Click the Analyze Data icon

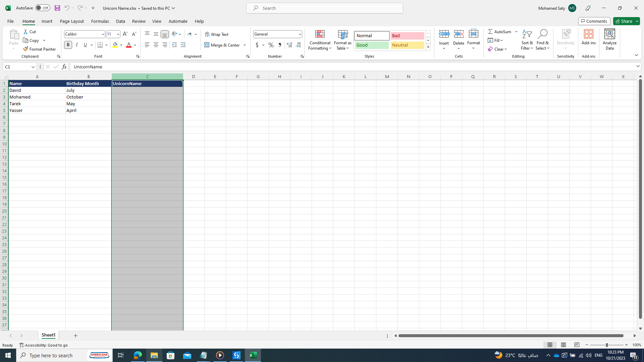point(609,34)
